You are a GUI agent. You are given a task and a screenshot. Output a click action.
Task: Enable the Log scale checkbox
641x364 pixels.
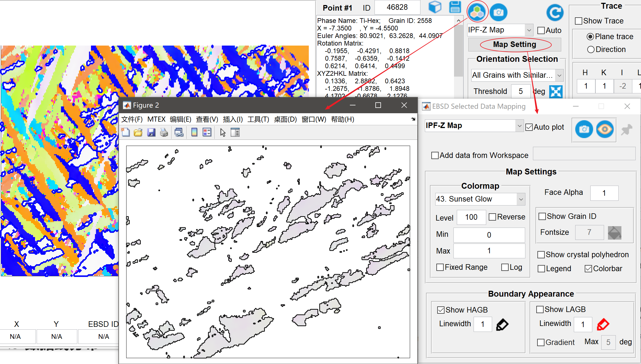point(505,267)
